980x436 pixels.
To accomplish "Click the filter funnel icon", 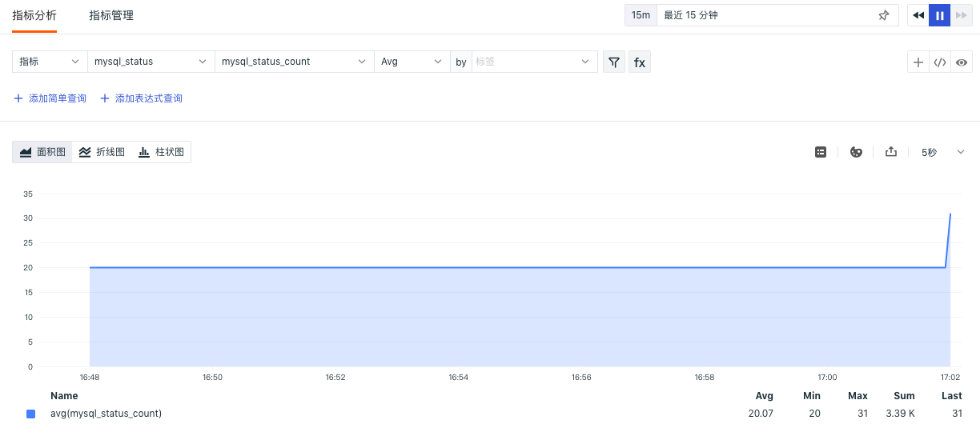I will [x=613, y=62].
